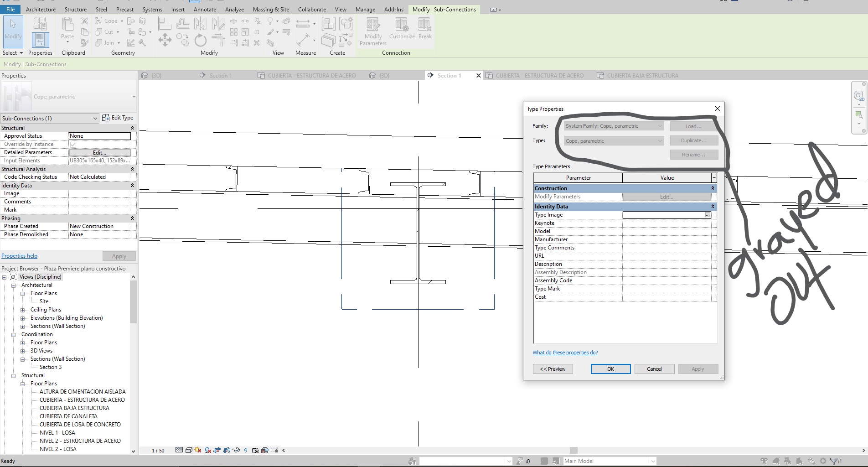Toggle Reveal Hidden Elements lightbulb
This screenshot has height=467, width=868.
tap(246, 450)
